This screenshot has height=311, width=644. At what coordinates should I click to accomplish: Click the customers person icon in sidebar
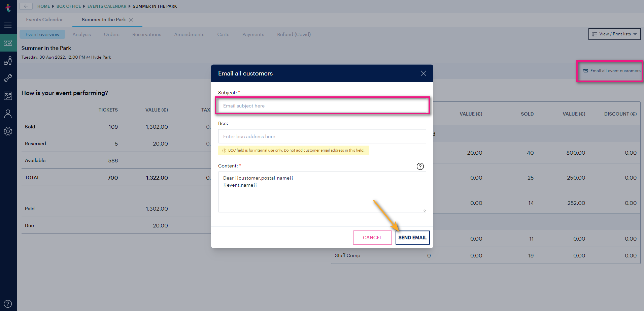pos(8,114)
